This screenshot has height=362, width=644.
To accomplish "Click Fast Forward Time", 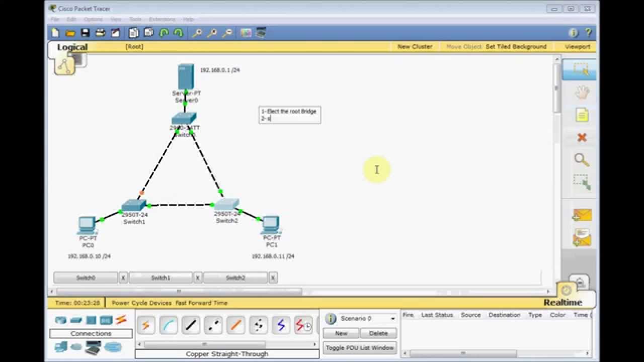I will [x=202, y=303].
